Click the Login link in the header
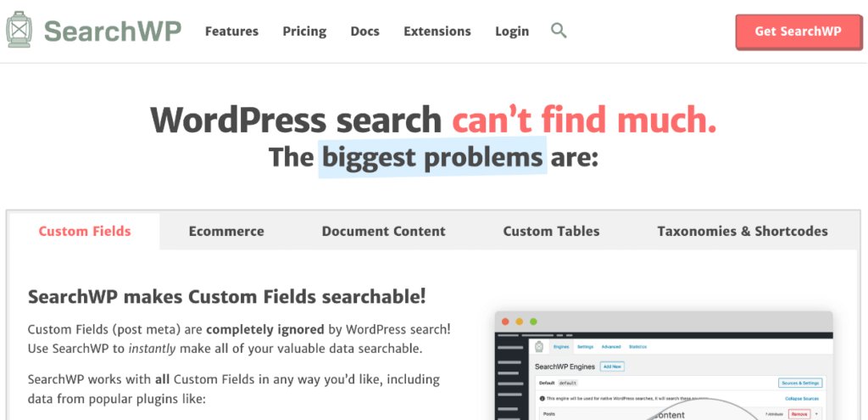868x420 pixels. (x=512, y=31)
